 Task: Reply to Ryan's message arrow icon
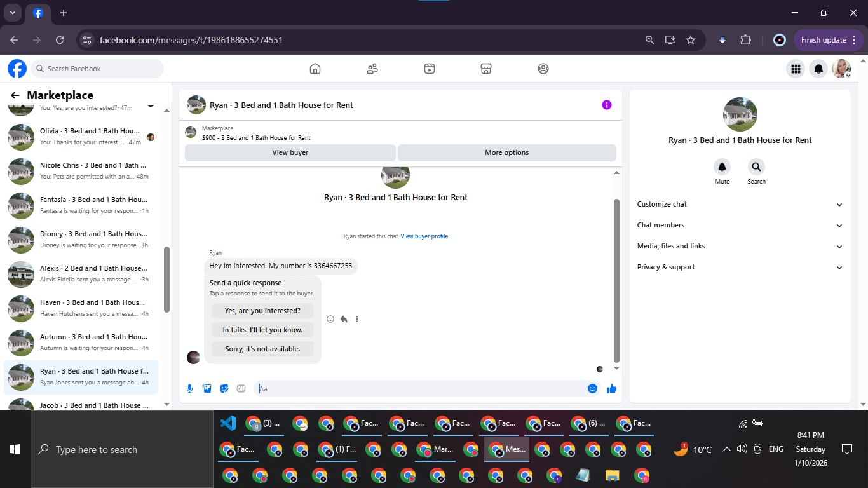point(344,319)
